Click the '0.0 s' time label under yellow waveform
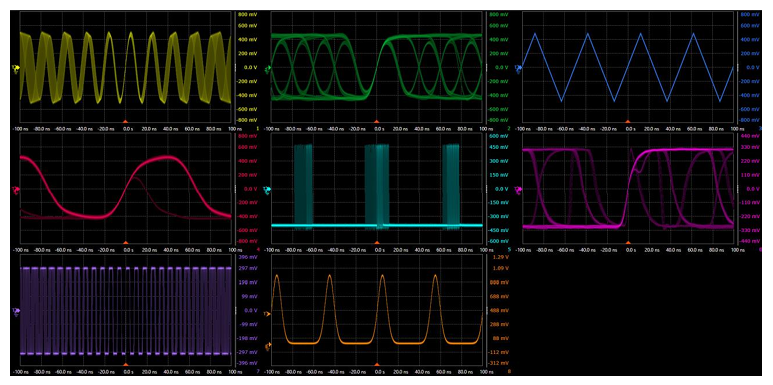Image resolution: width=773 pixels, height=385 pixels. coord(128,129)
